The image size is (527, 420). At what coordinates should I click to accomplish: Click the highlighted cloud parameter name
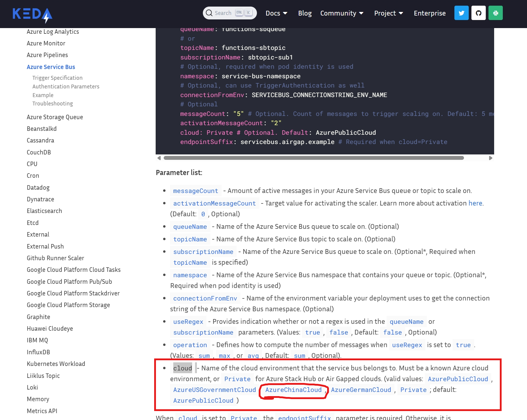click(x=183, y=368)
